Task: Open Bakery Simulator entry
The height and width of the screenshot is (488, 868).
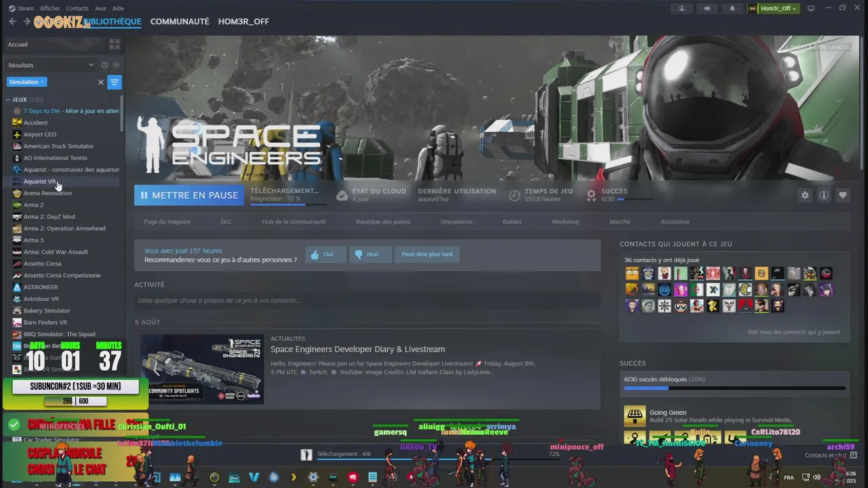Action: click(x=47, y=310)
